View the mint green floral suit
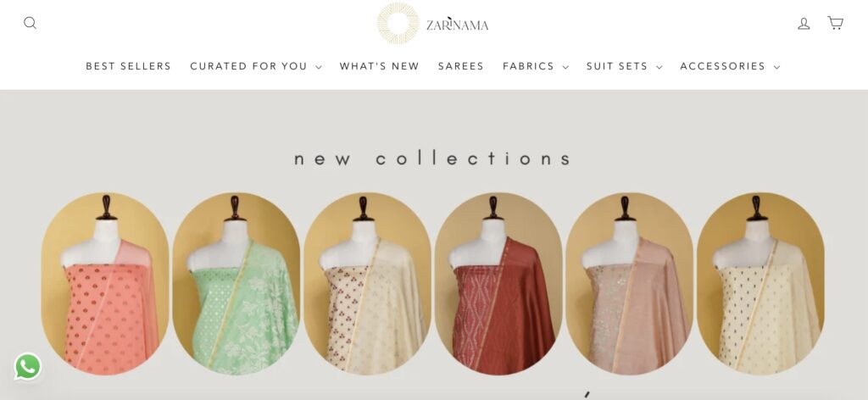The image size is (868, 400). point(236,284)
